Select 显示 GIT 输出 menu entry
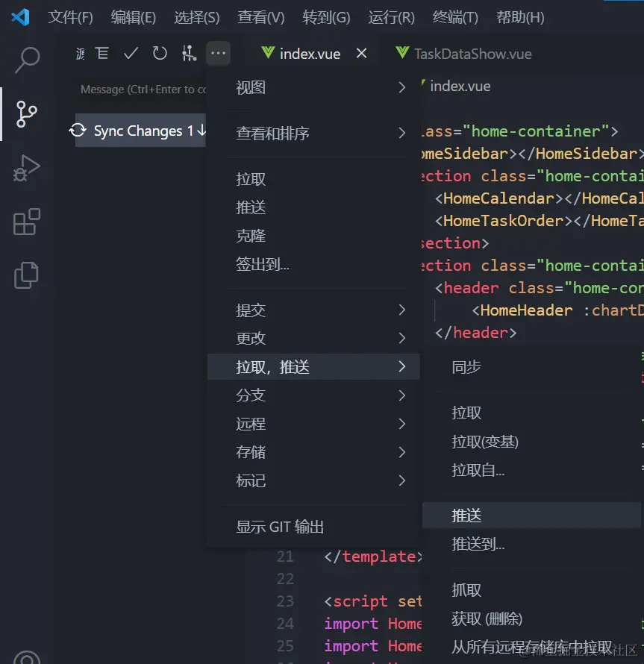The height and width of the screenshot is (664, 644). tap(313, 527)
